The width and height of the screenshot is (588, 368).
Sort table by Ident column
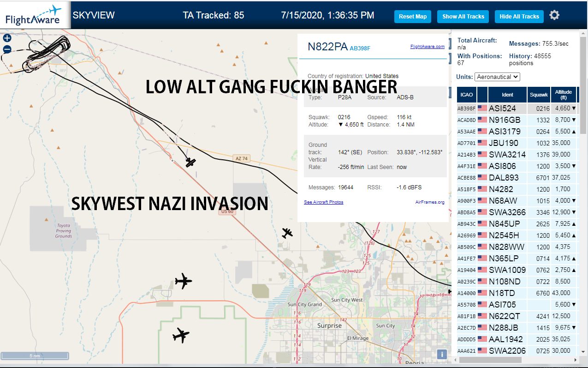pyautogui.click(x=507, y=95)
